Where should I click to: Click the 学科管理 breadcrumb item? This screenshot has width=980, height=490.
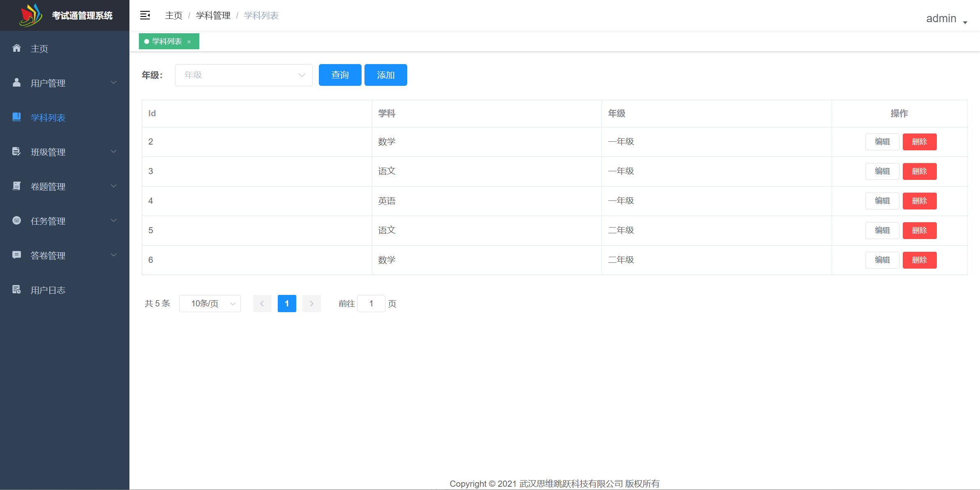tap(213, 15)
